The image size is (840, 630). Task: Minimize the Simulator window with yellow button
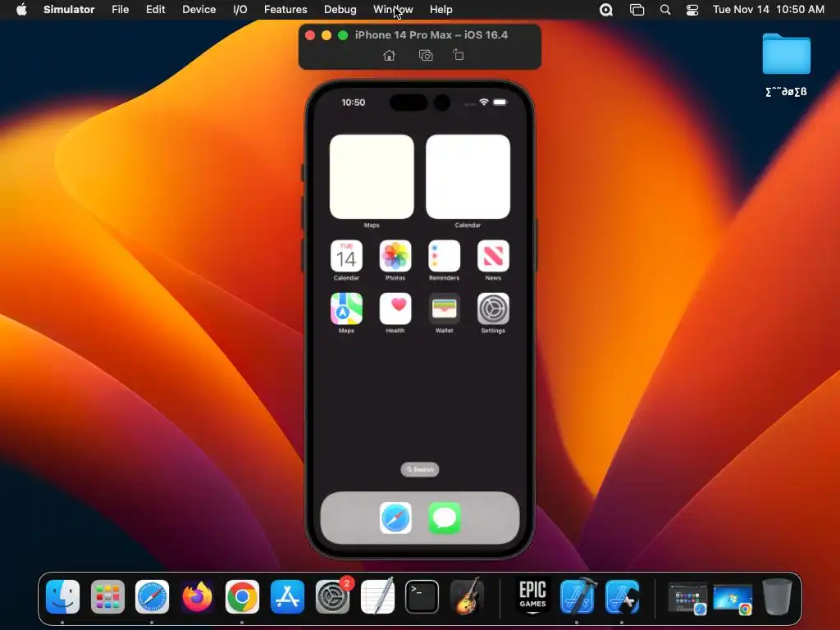pyautogui.click(x=326, y=35)
